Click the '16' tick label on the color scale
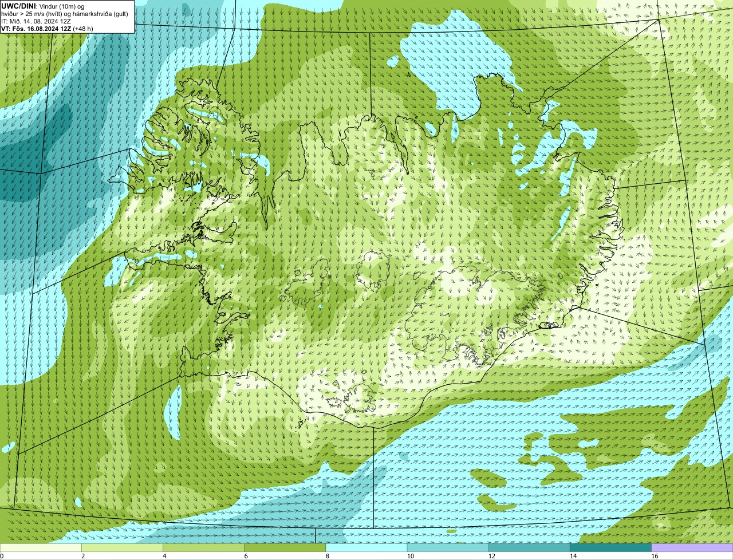733x560 pixels. coord(655,556)
